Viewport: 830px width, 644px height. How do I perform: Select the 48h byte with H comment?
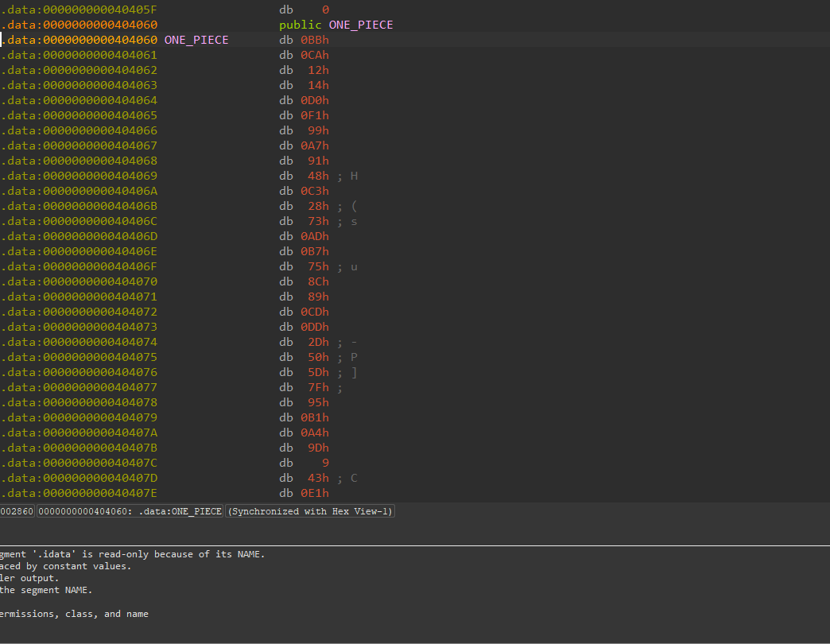[318, 176]
